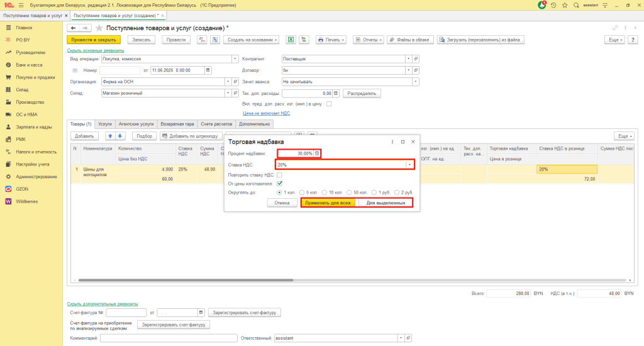Select rounding to 50 коп.
Image resolution: width=644 pixels, height=346 pixels.
pyautogui.click(x=349, y=193)
